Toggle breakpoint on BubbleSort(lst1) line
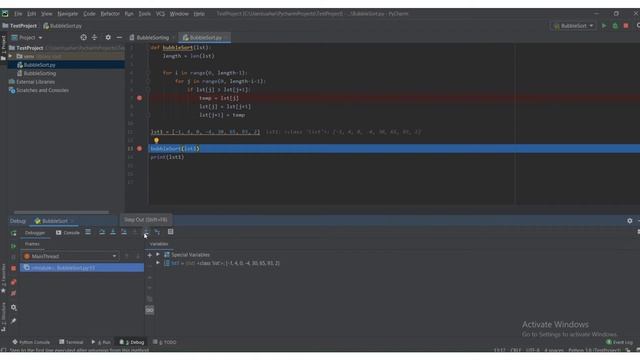Viewport: 640px width, 360px height. point(140,149)
